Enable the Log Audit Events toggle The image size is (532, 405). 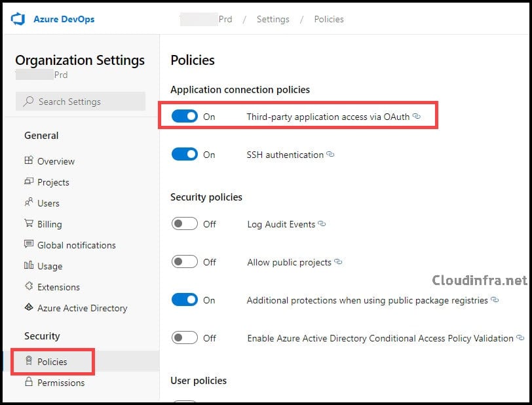(x=185, y=223)
